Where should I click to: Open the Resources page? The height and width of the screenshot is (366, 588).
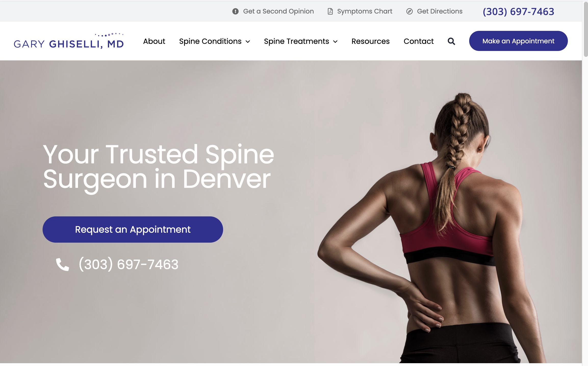pyautogui.click(x=370, y=41)
